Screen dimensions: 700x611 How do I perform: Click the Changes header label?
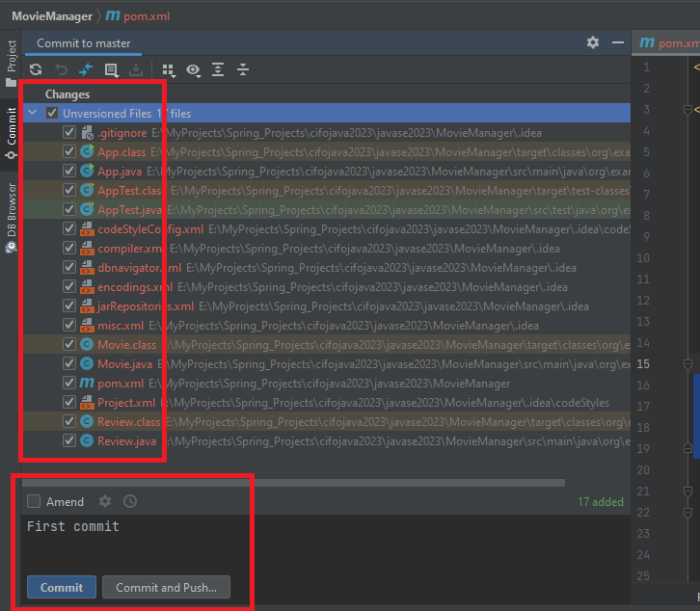(67, 94)
